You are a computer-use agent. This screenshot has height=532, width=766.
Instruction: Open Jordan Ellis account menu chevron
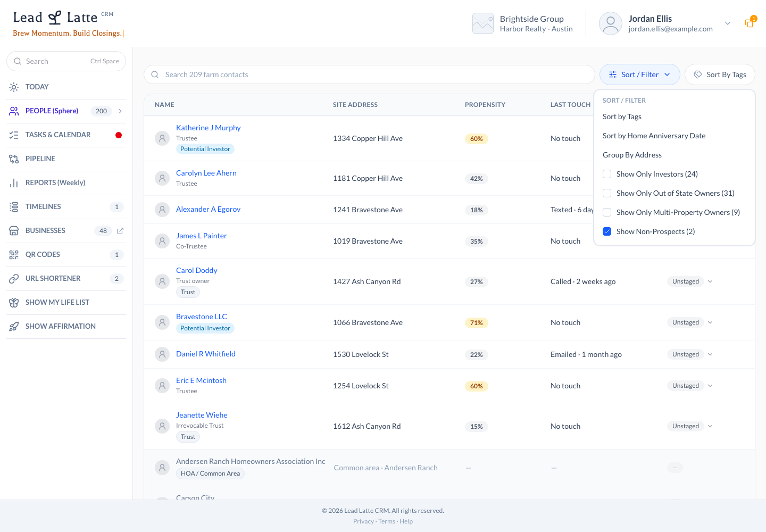point(728,23)
